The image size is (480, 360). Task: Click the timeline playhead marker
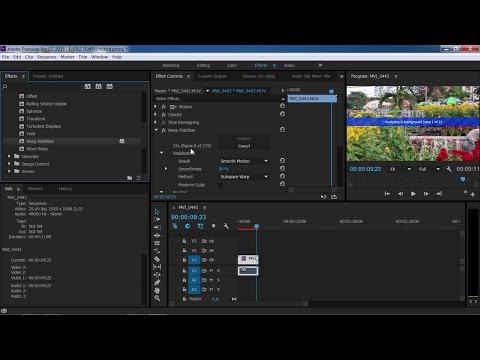pos(256,226)
